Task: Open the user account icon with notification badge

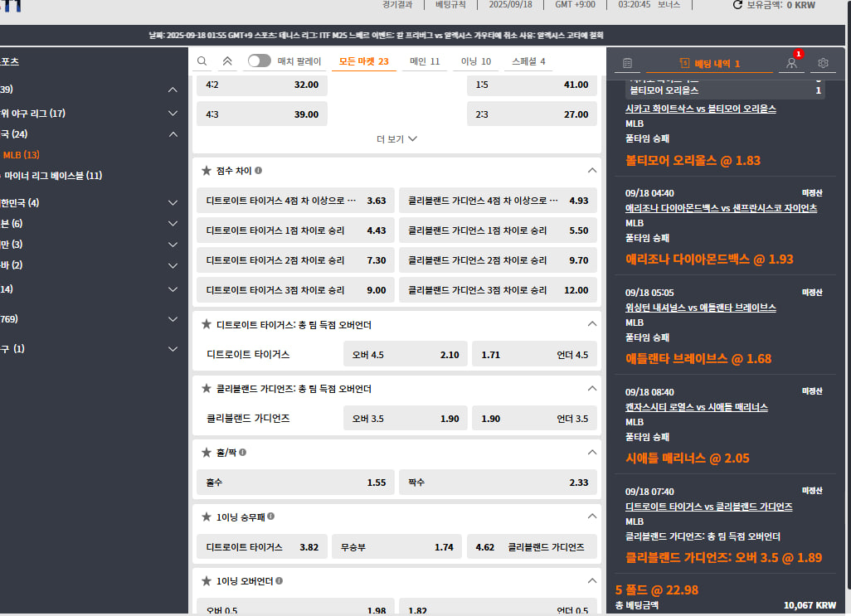Action: [791, 63]
